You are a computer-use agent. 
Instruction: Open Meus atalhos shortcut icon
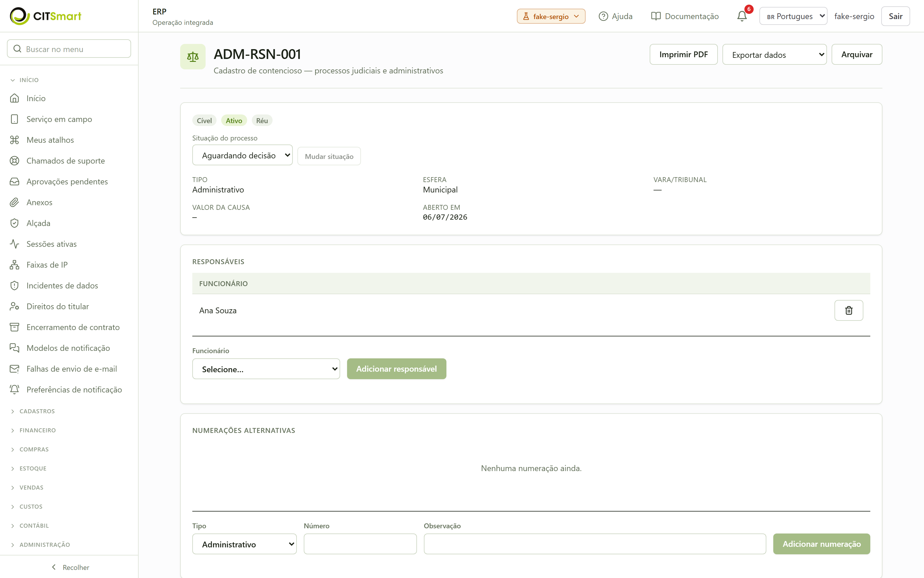14,140
